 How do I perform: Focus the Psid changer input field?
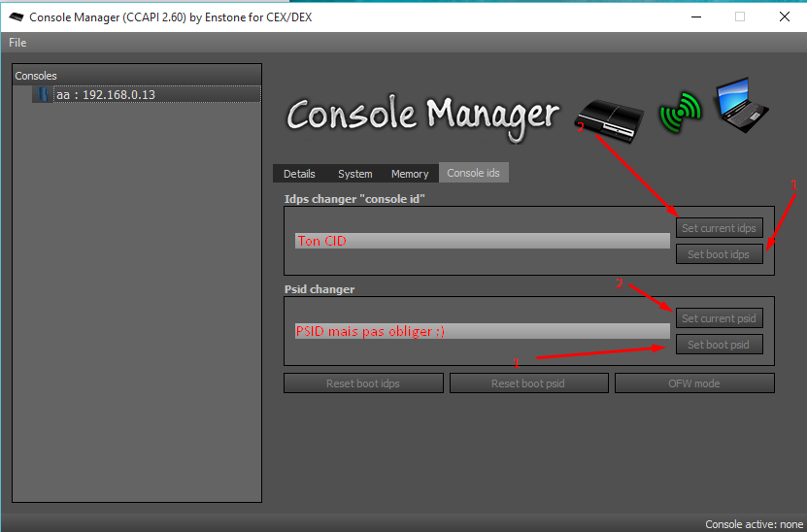(x=483, y=331)
